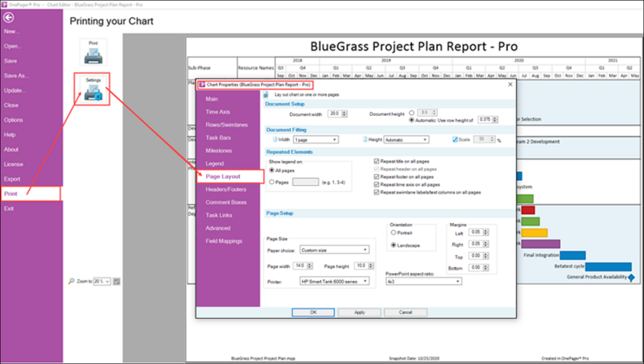
Task: Click the legend Pages range input field
Action: [305, 182]
